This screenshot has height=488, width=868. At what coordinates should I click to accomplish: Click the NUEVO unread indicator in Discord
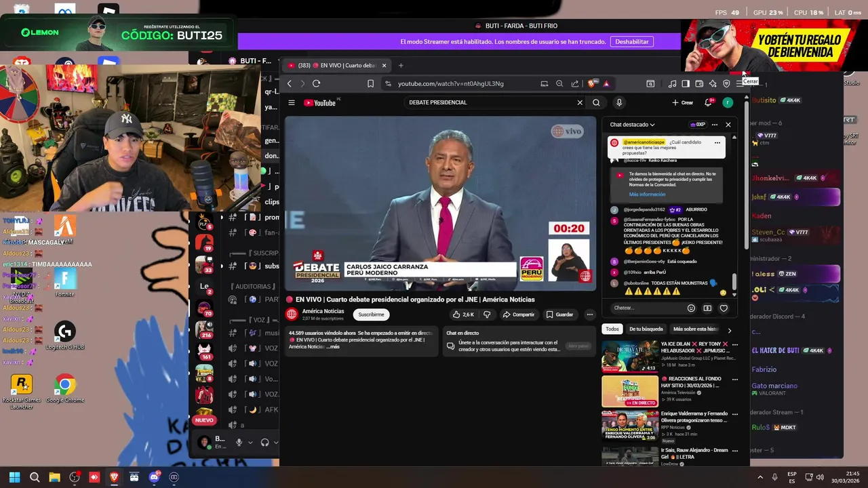[x=204, y=420]
